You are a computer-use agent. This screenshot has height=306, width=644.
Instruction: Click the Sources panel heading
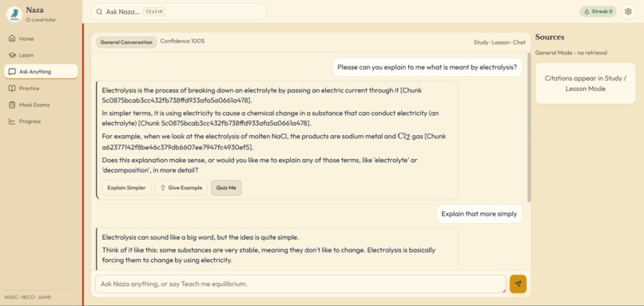point(550,37)
